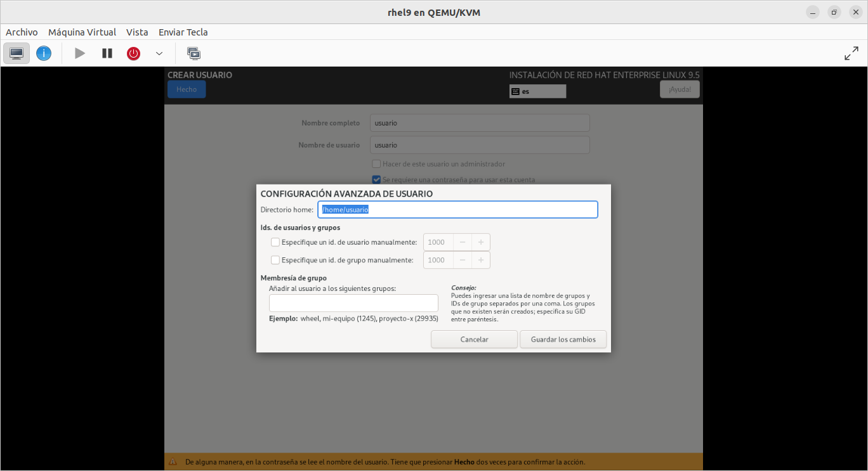Maximize the rhel9 QEMU/KVM window

834,12
